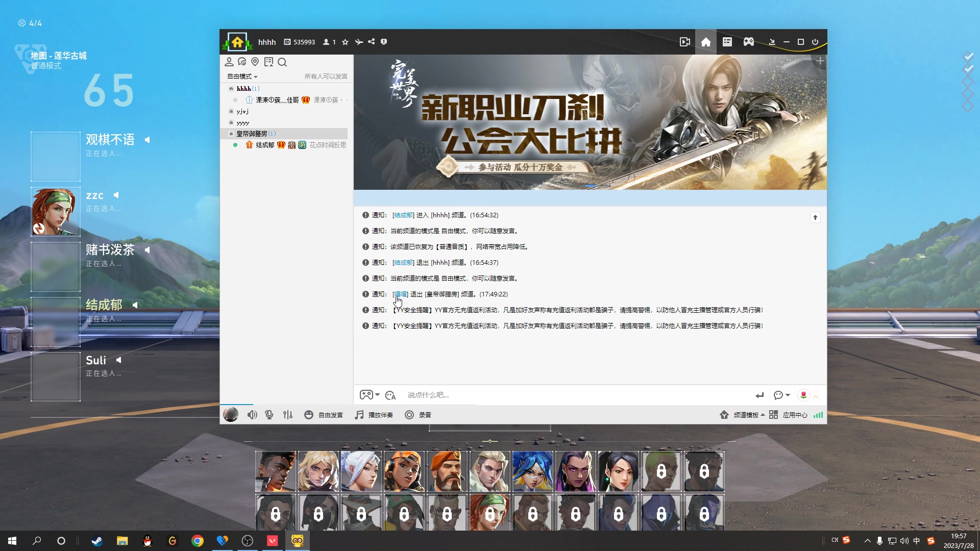Toggle voice speaker next to 观棋不语
This screenshot has width=980, height=551.
(147, 140)
